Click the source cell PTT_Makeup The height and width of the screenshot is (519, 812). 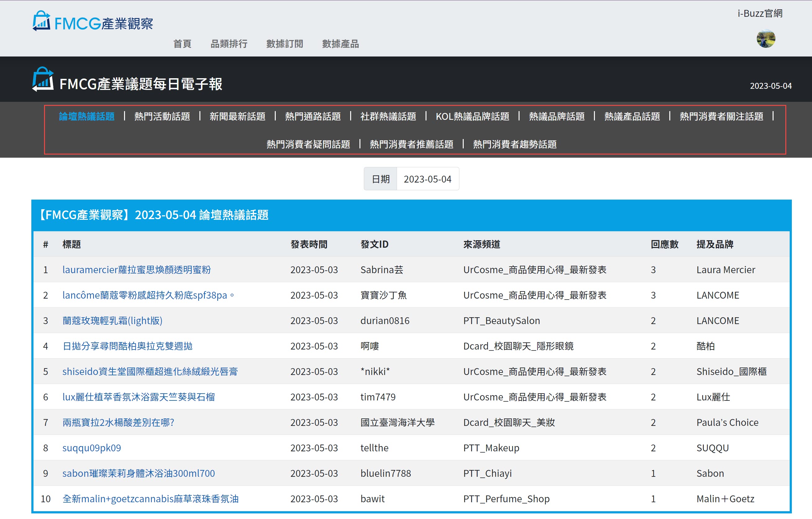491,448
